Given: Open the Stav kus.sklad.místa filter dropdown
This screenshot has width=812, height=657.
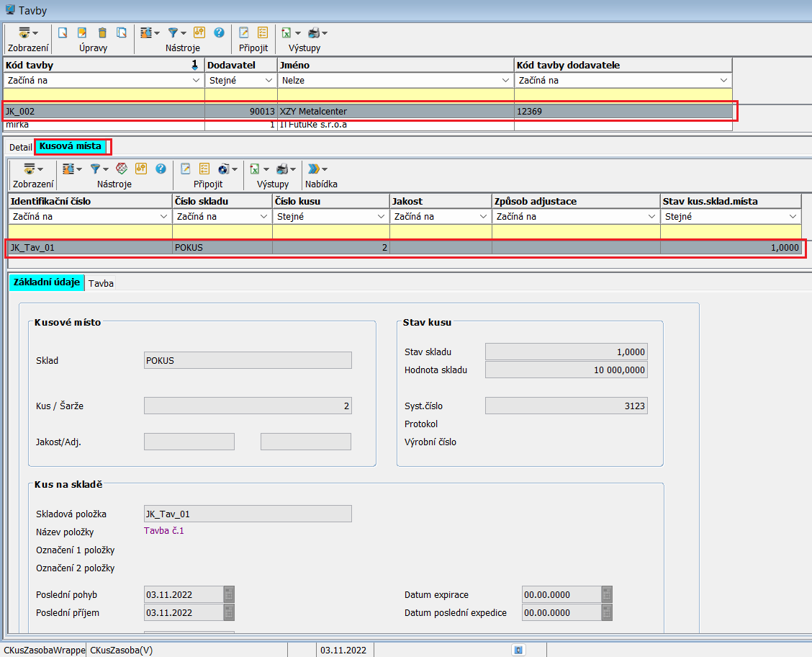Looking at the screenshot, I should [793, 217].
